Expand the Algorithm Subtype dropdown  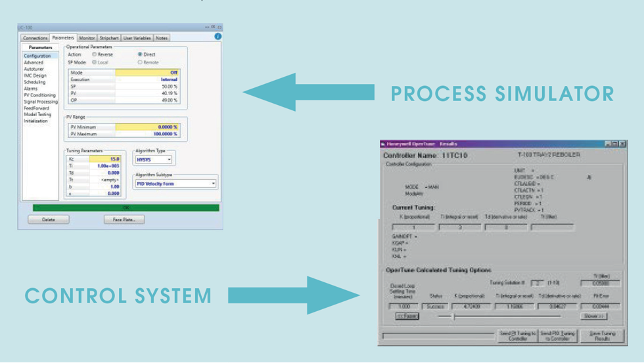click(x=175, y=184)
